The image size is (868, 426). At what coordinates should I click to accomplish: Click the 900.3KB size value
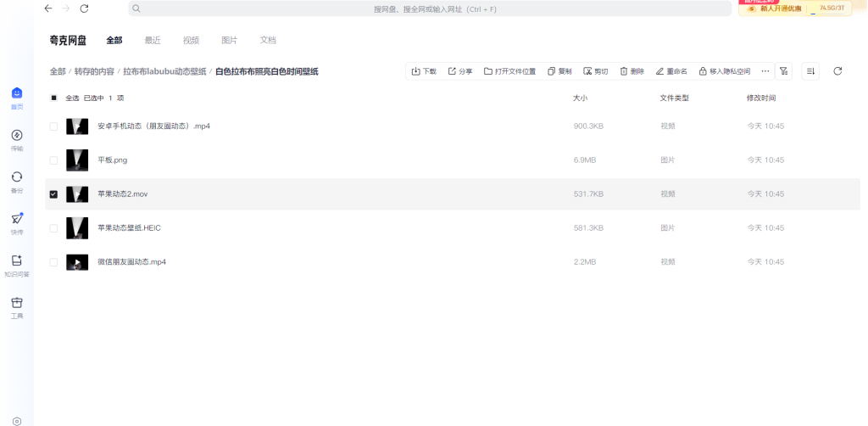[588, 126]
